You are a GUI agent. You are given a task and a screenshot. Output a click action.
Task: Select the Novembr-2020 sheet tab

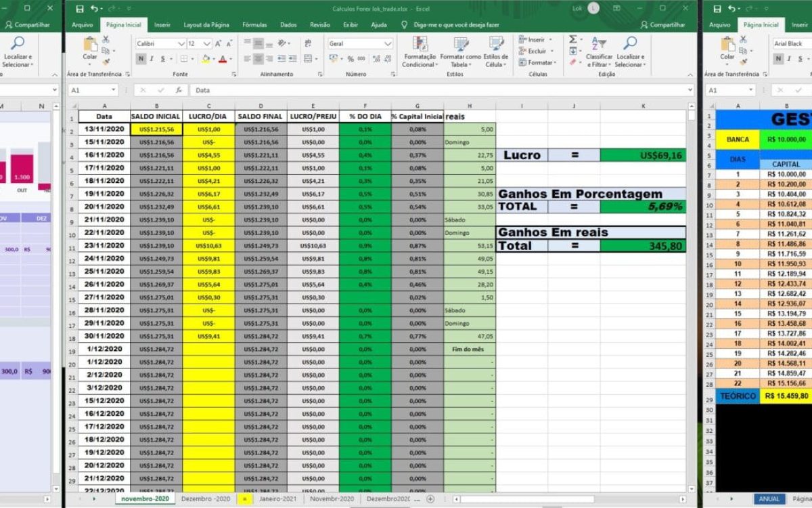point(332,499)
